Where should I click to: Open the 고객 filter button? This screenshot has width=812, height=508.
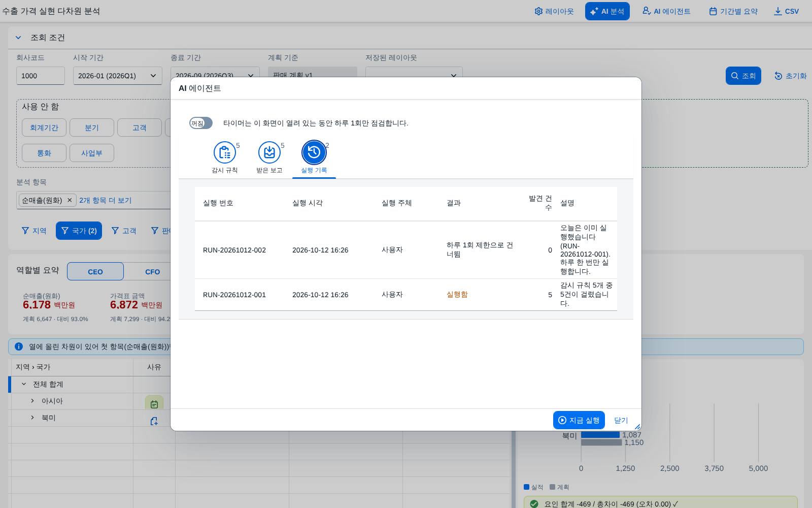pyautogui.click(x=124, y=231)
